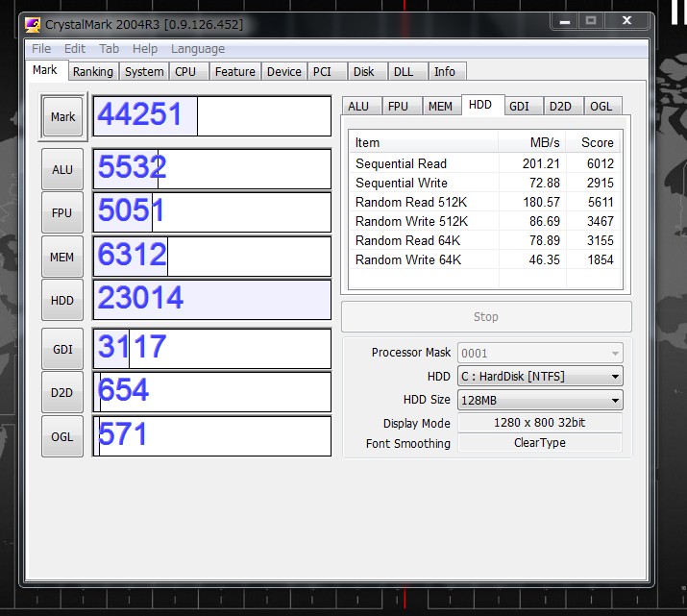Select the Random Read 64K row

(x=485, y=240)
